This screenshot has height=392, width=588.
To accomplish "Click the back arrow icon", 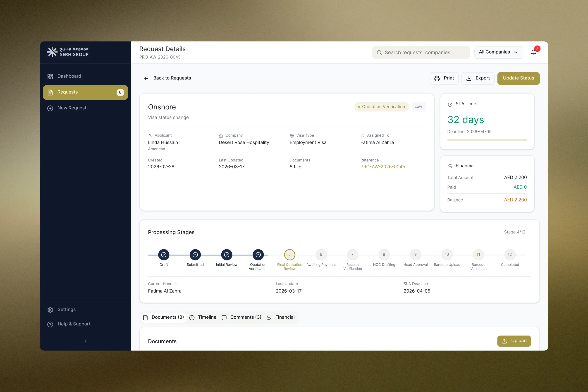I will click(x=146, y=79).
